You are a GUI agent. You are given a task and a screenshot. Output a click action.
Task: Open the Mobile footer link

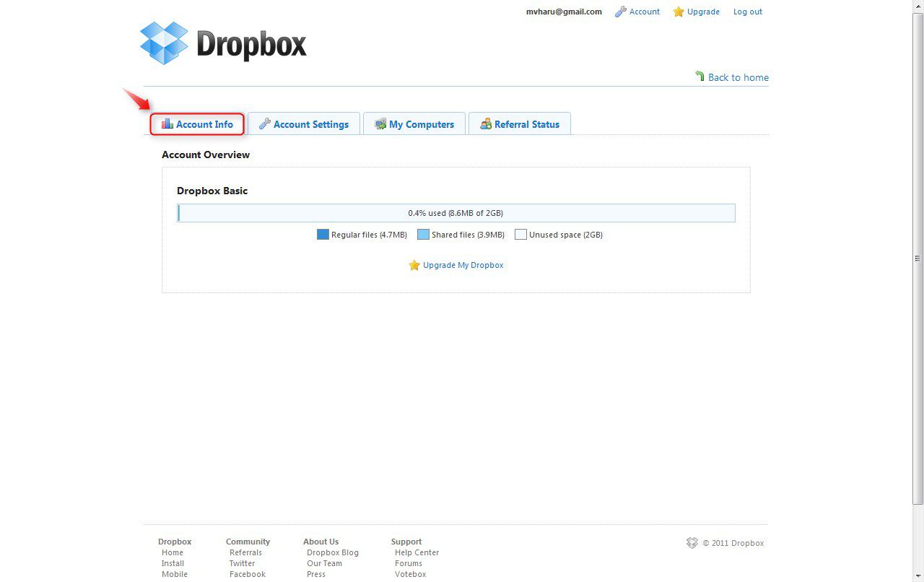pos(175,574)
